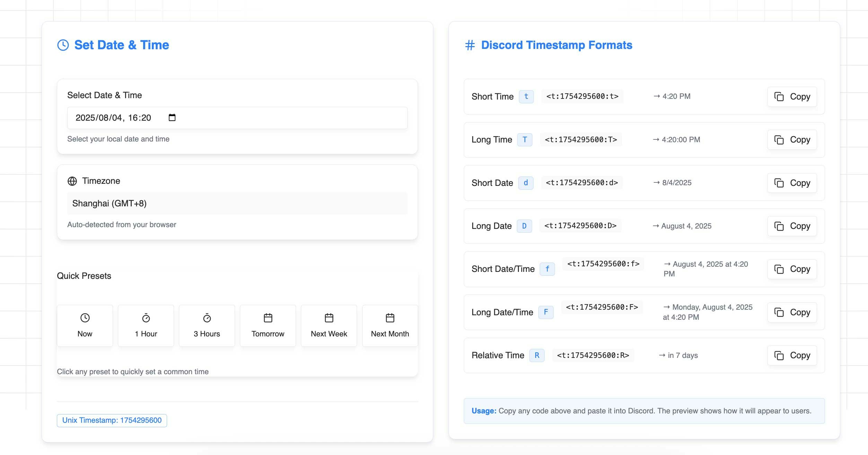Click 'Select your local date and time' hint
The height and width of the screenshot is (455, 868).
click(x=118, y=139)
